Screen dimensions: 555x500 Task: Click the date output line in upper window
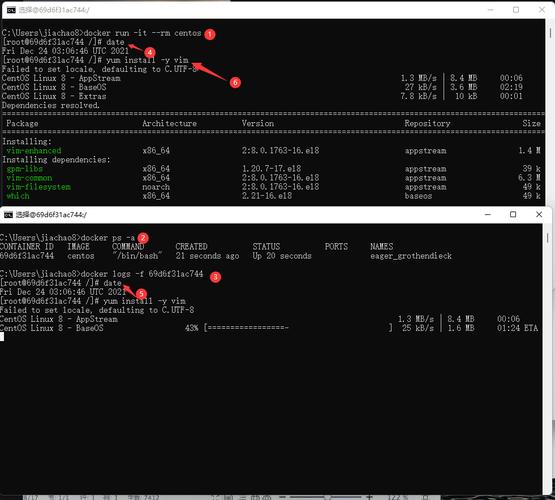(65, 51)
